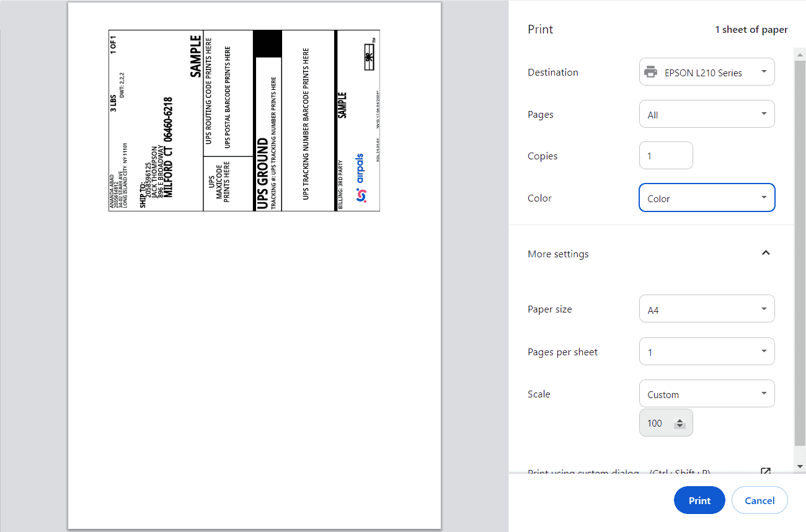The height and width of the screenshot is (532, 806).
Task: Click the settings panel scrollbar
Action: coord(800,260)
